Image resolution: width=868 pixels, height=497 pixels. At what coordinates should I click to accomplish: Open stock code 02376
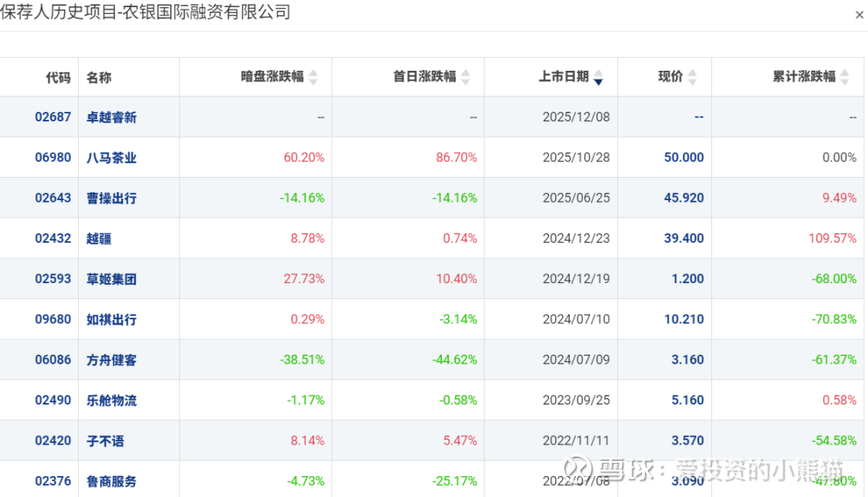[53, 481]
